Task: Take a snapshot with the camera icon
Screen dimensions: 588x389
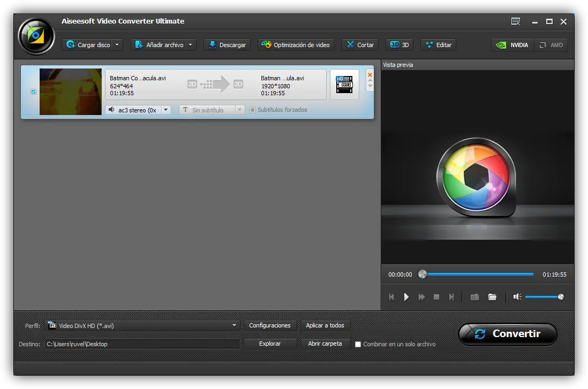Action: [x=474, y=297]
